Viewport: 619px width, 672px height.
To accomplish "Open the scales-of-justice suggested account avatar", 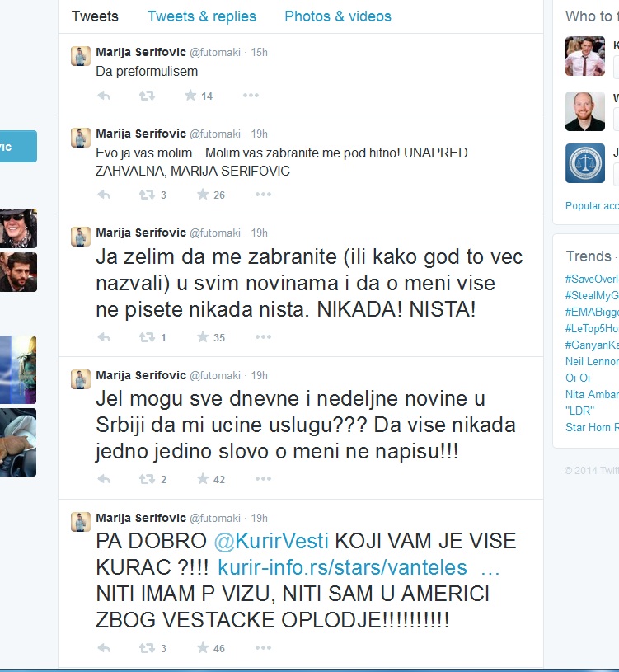I will [x=584, y=163].
